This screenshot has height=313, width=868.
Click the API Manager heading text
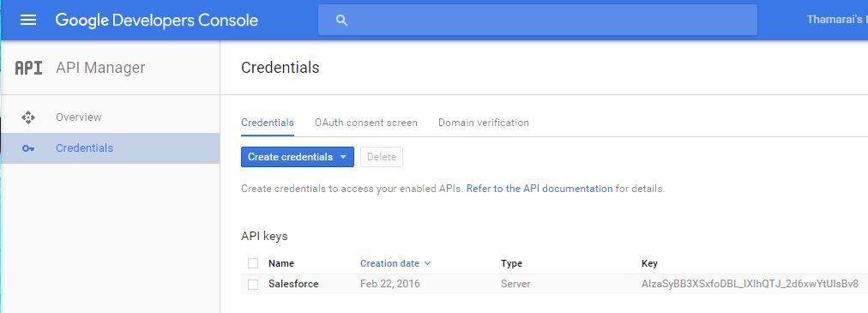pyautogui.click(x=100, y=68)
